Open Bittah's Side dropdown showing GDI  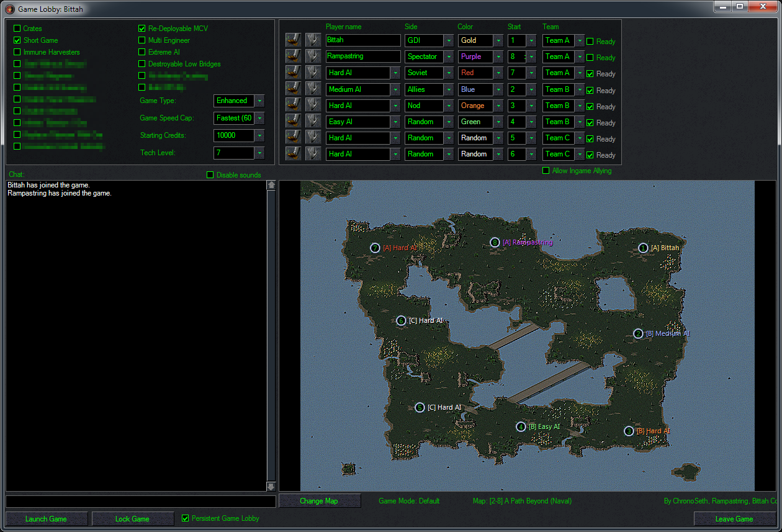coord(429,40)
